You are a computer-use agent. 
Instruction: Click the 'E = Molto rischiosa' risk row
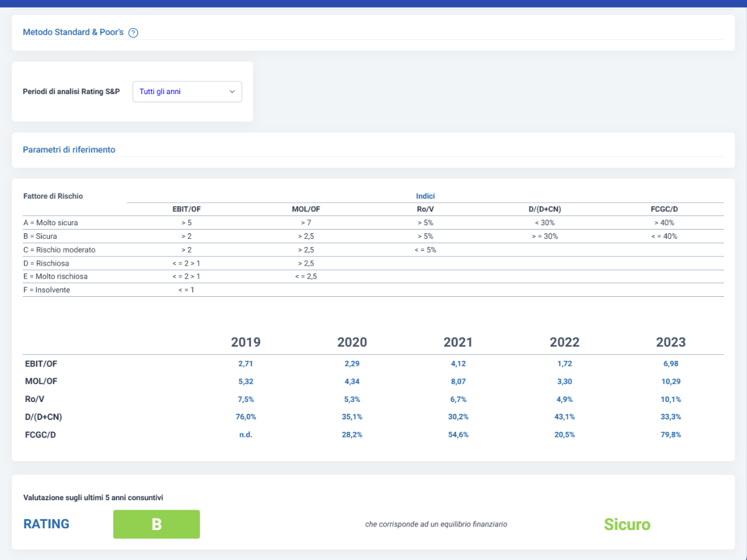pos(374,277)
